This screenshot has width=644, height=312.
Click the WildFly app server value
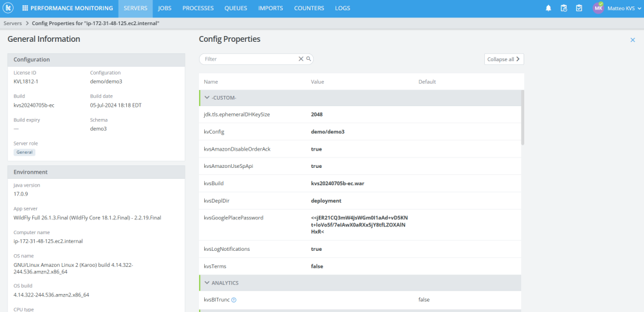pos(88,217)
